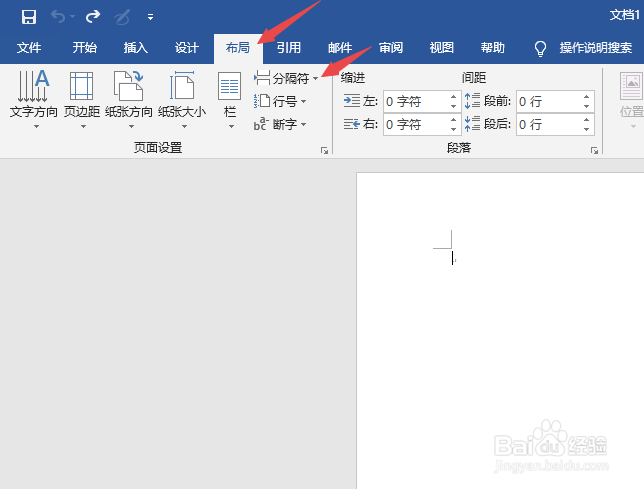Click the 文档1 title text
Viewport: 644px width, 489px height.
coord(625,15)
